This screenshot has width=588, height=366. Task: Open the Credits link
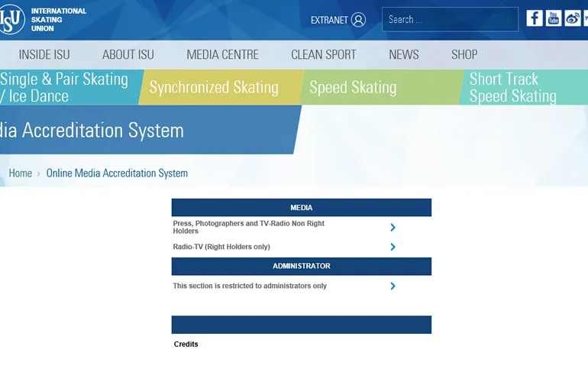tap(186, 345)
